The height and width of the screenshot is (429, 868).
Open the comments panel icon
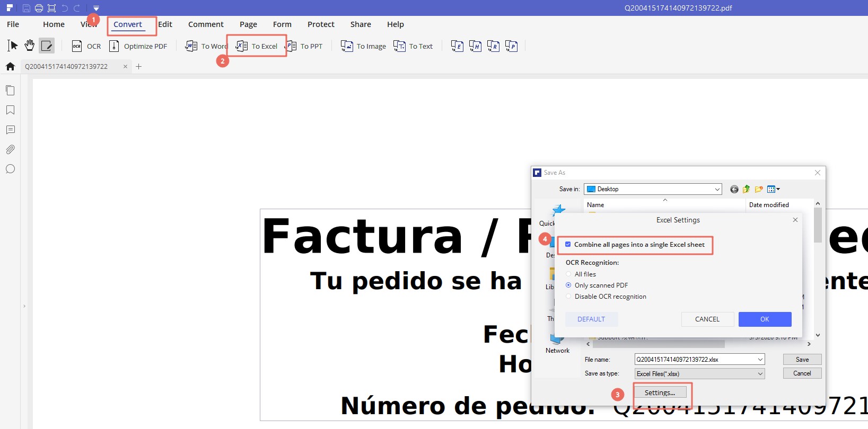10,130
